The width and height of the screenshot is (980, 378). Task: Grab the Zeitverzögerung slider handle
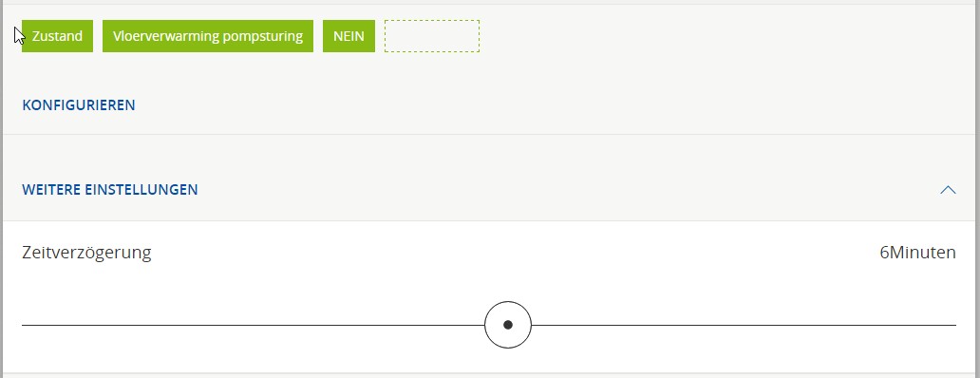pos(508,325)
